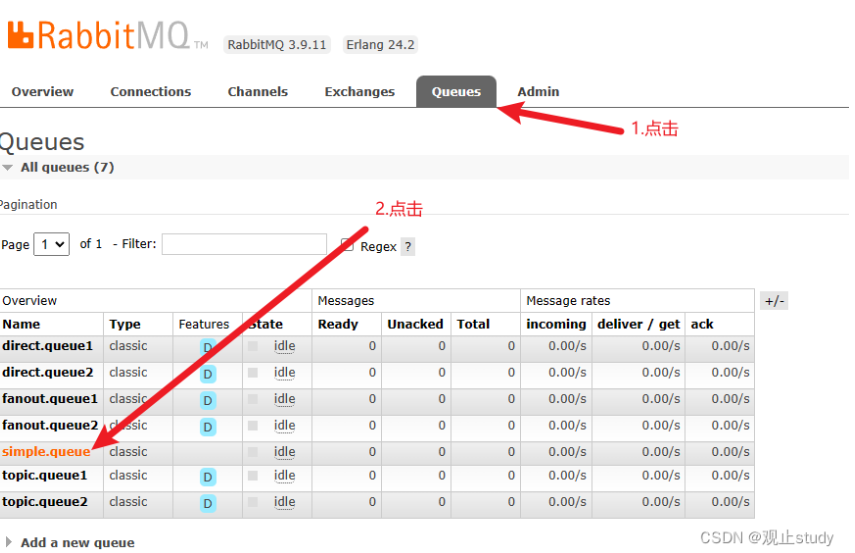Image resolution: width=855 pixels, height=553 pixels.
Task: Open the Regex help question mark
Action: click(408, 247)
